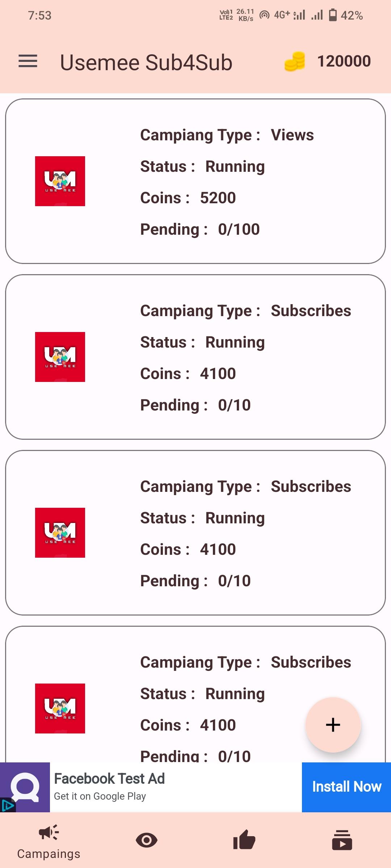391x868 pixels.
Task: Tap the gold coins icon
Action: [295, 61]
